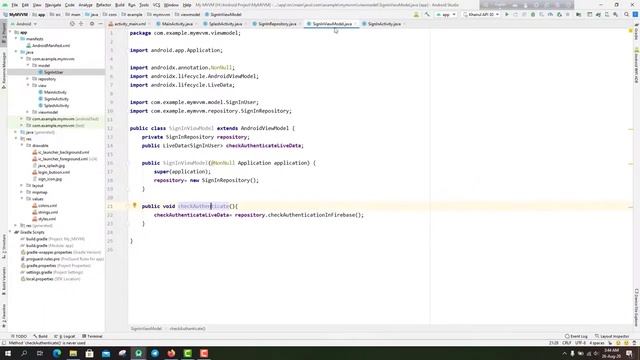Screen dimensions: 640x360
Task: Open Windows taskbar search icon
Action: click(24, 353)
